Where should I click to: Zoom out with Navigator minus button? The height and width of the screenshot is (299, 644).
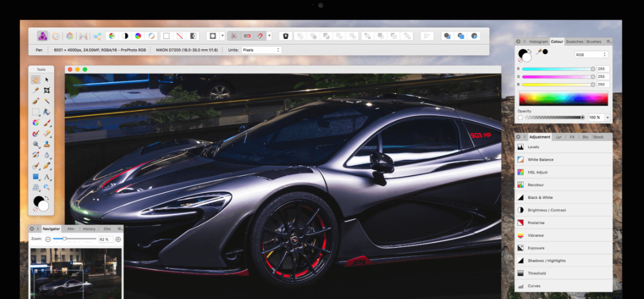coord(48,239)
